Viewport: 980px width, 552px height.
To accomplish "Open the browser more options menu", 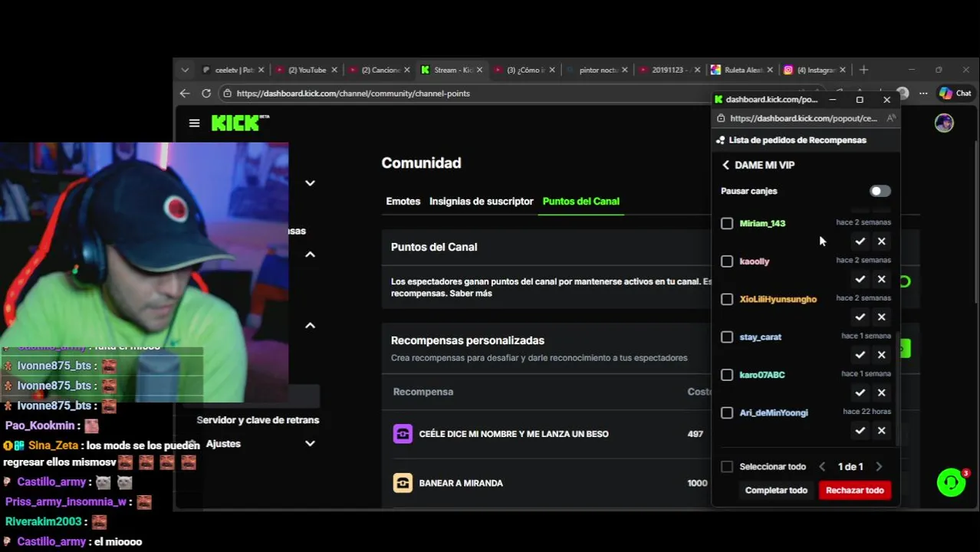I will tap(923, 94).
